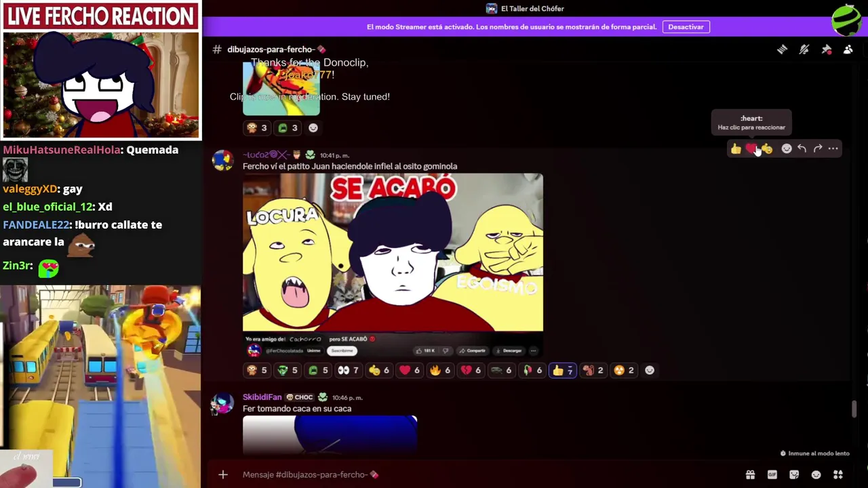Click the Descargar button under the video image
Image resolution: width=868 pixels, height=488 pixels.
508,350
